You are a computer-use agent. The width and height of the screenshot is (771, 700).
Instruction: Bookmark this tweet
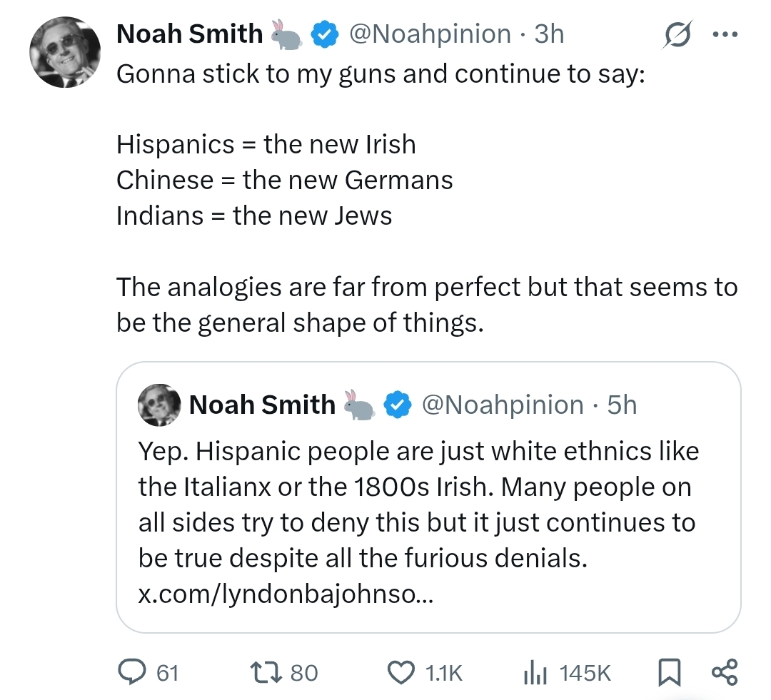pos(667,672)
